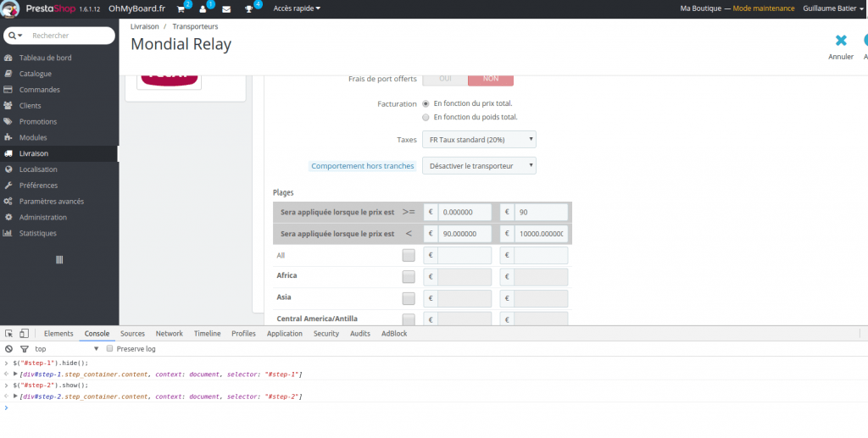This screenshot has height=438, width=868.
Task: Click the Comportement hors tranches help label
Action: (x=363, y=166)
